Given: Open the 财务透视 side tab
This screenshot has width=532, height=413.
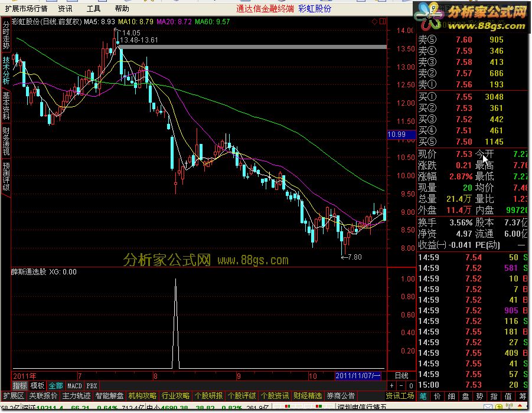Looking at the screenshot, I should point(6,141).
